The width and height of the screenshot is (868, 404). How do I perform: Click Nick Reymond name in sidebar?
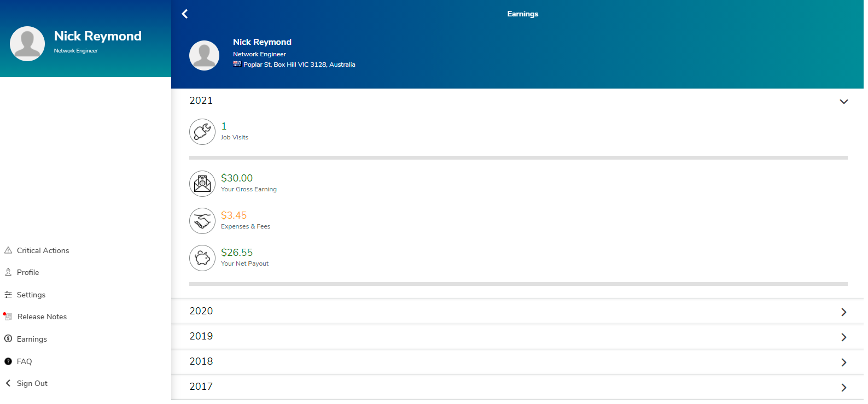[x=98, y=36]
